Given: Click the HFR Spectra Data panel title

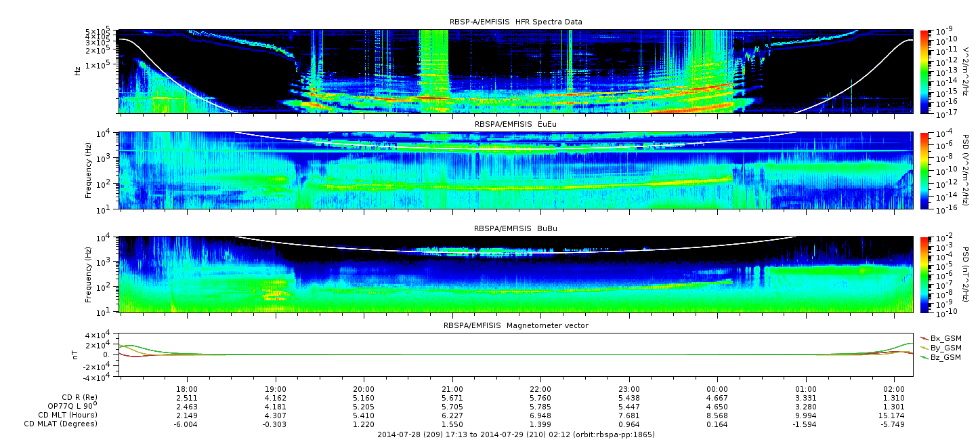Looking at the screenshot, I should (x=515, y=22).
